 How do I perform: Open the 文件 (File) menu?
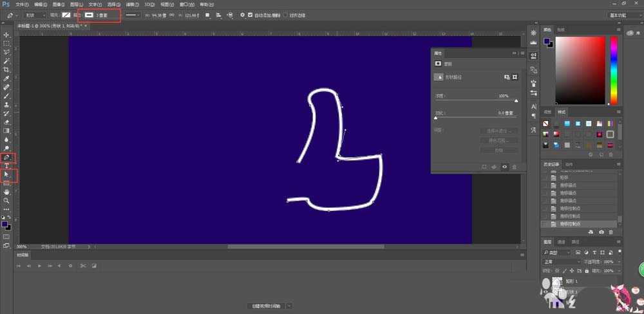(22, 4)
